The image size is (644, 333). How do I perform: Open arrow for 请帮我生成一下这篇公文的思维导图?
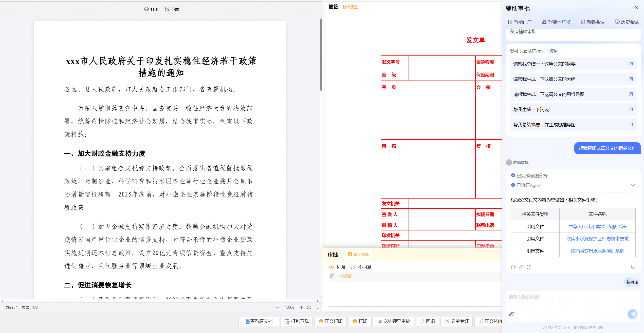pos(631,94)
